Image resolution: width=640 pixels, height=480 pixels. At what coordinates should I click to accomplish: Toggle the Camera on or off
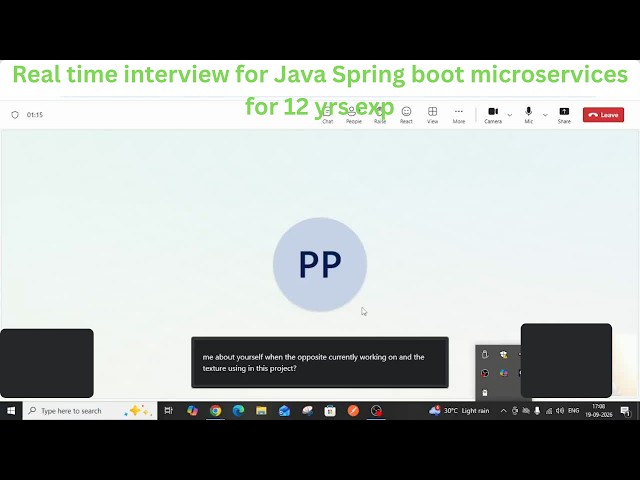click(493, 115)
